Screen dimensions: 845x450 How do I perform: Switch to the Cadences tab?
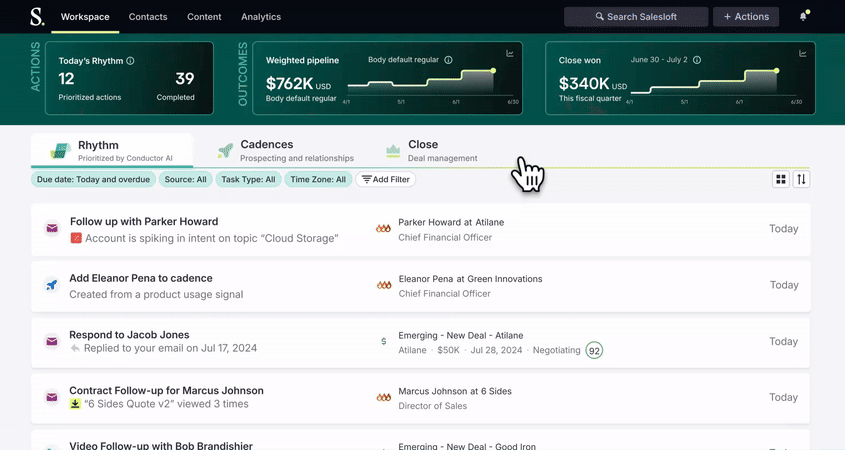click(x=286, y=150)
